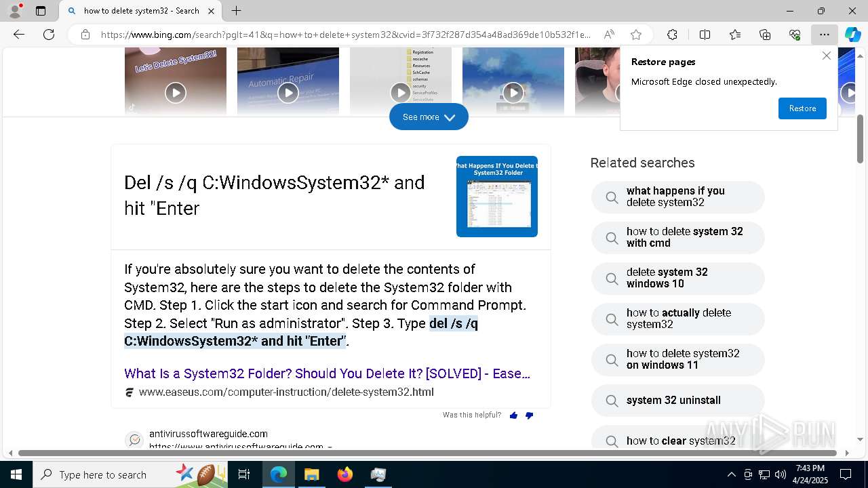Refresh the Bing search page
Image resolution: width=868 pixels, height=488 pixels.
49,35
